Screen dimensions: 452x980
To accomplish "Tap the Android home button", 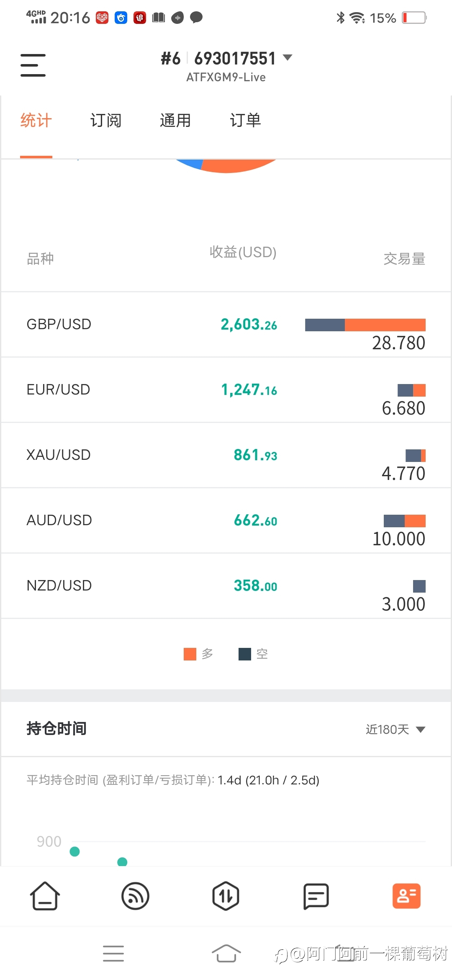I will click(226, 954).
